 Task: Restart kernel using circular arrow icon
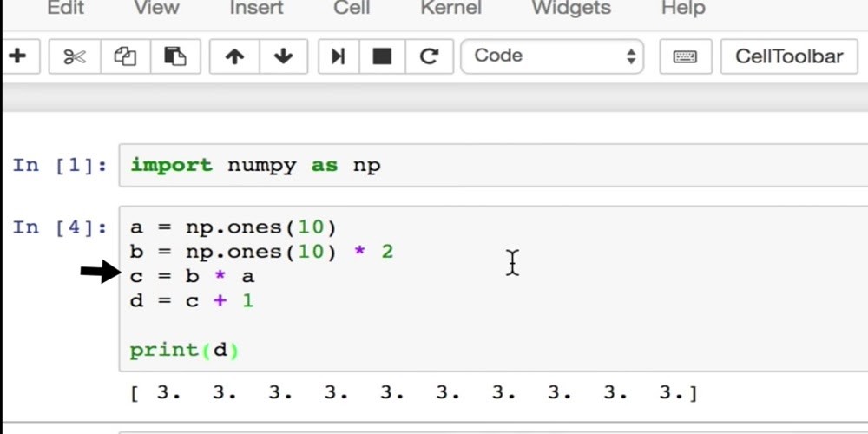click(x=429, y=56)
